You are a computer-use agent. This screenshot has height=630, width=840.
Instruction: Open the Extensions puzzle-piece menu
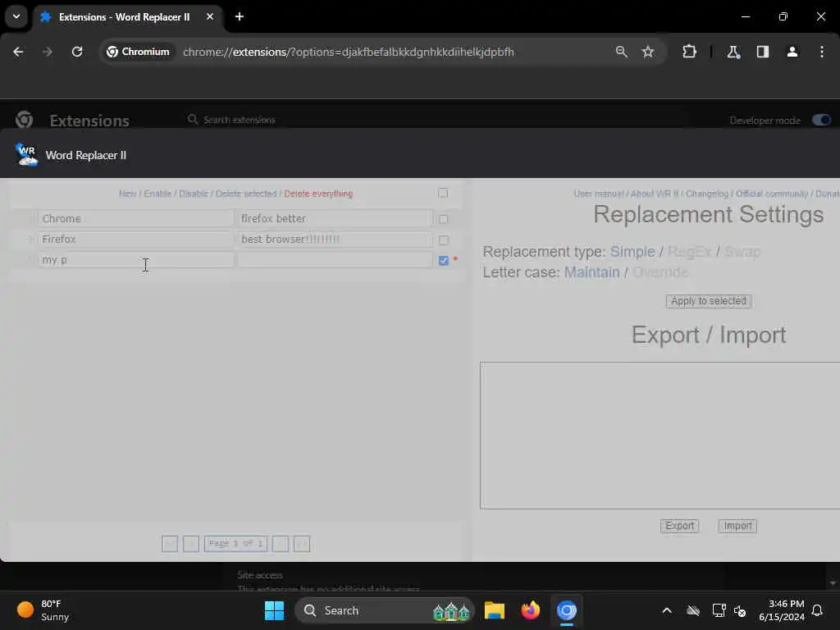point(689,52)
